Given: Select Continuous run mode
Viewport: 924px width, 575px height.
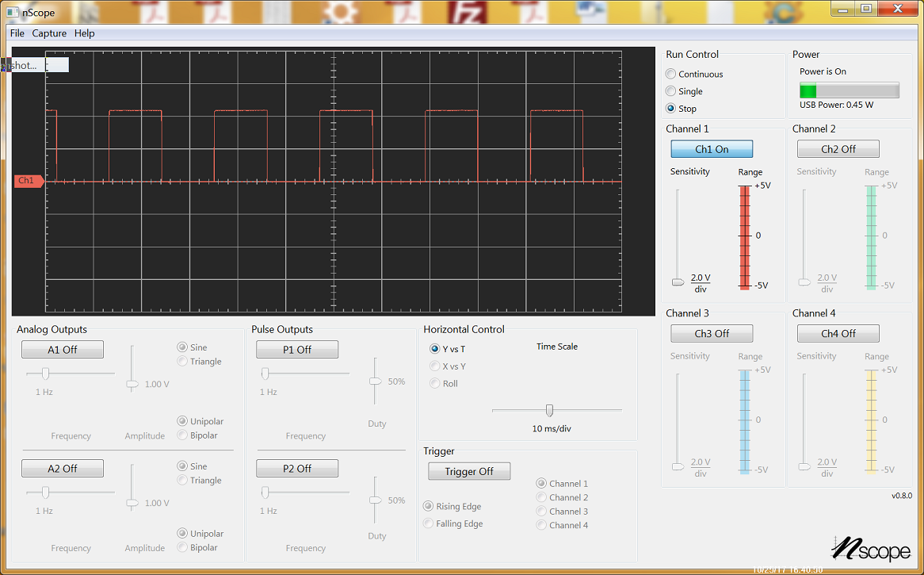Looking at the screenshot, I should (671, 75).
